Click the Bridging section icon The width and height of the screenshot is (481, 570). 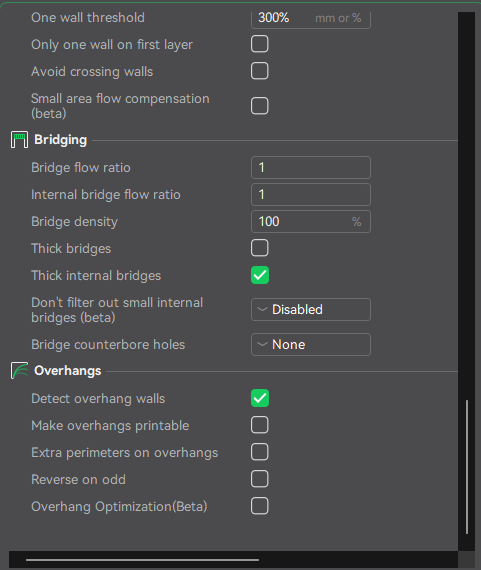pos(19,140)
